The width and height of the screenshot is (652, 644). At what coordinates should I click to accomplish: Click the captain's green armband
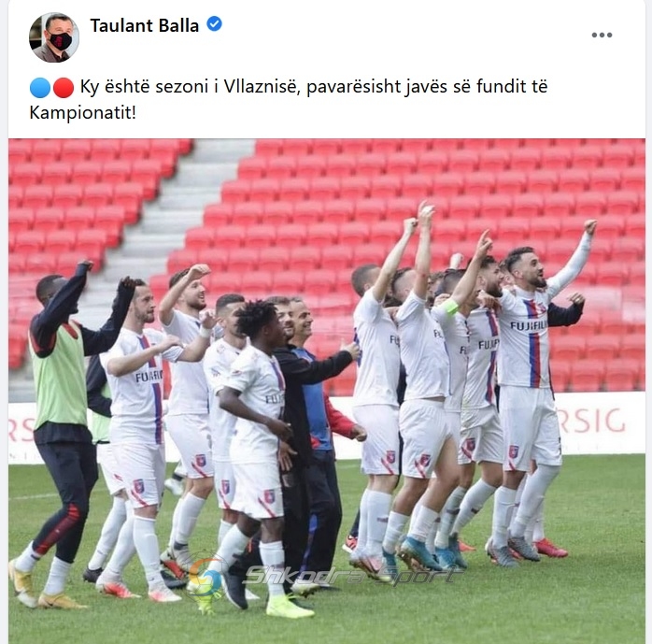pyautogui.click(x=450, y=307)
